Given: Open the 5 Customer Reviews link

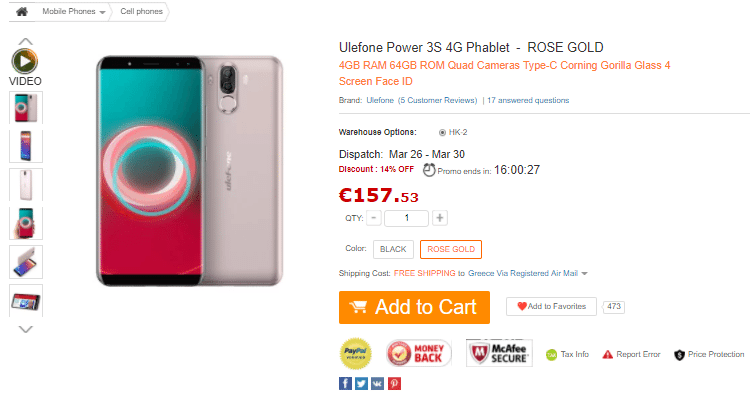Looking at the screenshot, I should tap(438, 100).
